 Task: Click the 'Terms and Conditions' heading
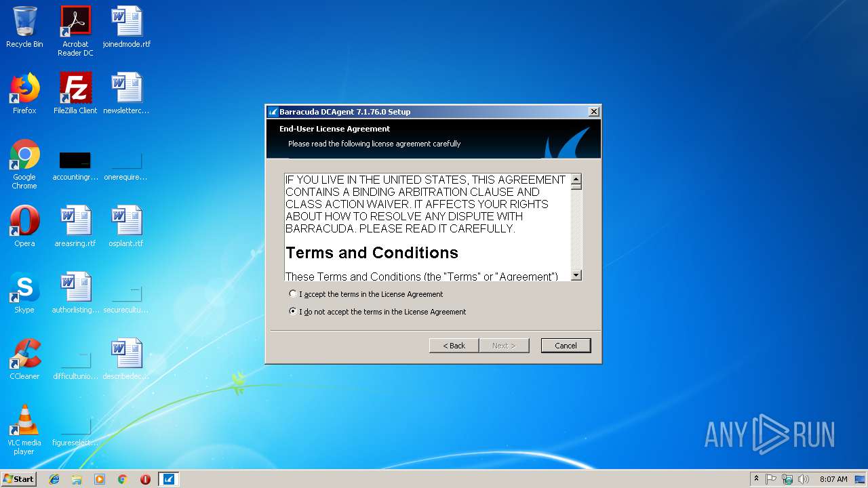[372, 253]
